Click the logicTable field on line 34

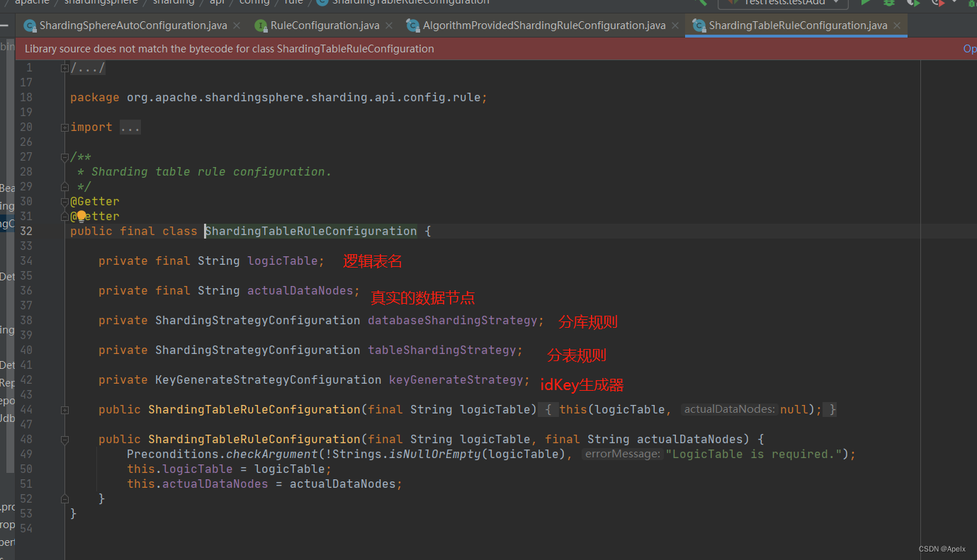point(283,261)
